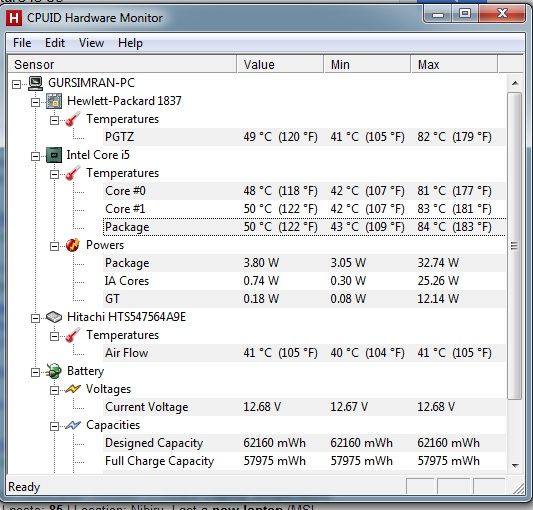Click the Voltages label
Screen dimensions: 533x510
click(x=108, y=389)
